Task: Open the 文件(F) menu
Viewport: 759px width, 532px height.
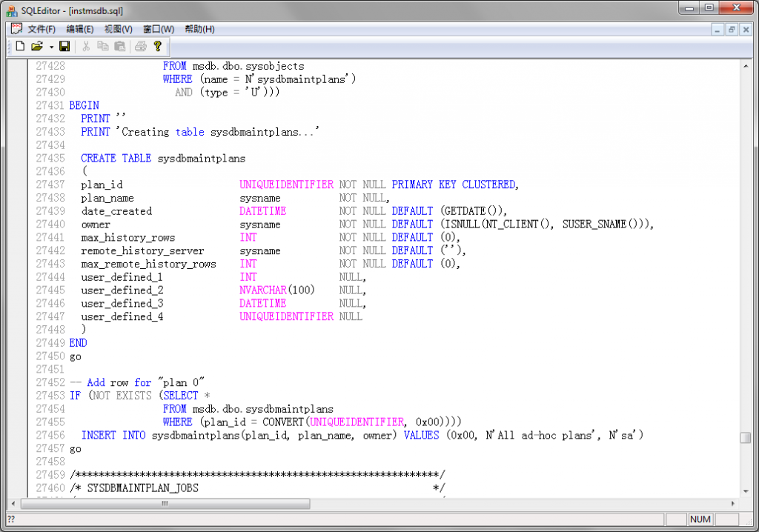Action: coord(42,29)
